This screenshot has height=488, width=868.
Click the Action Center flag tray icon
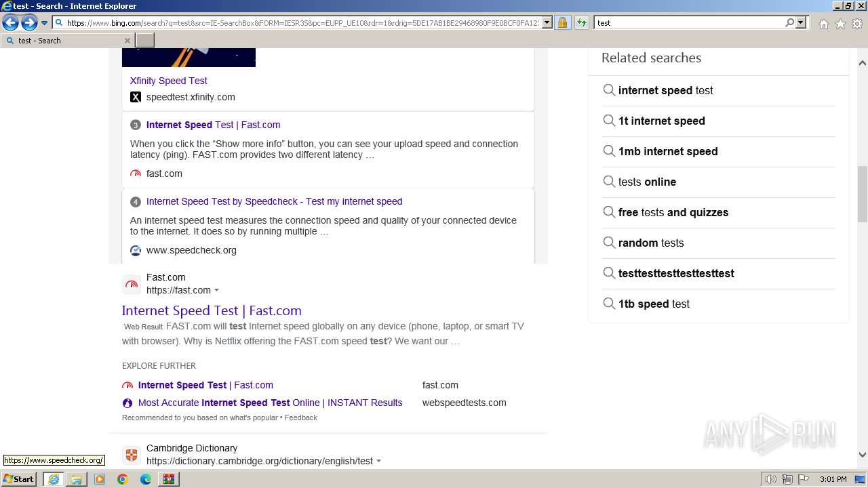tap(804, 479)
